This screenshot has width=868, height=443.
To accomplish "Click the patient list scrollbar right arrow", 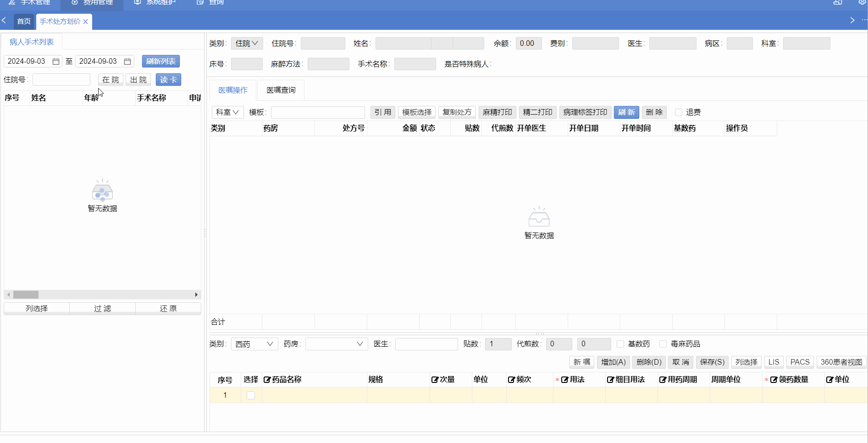I will coord(196,294).
